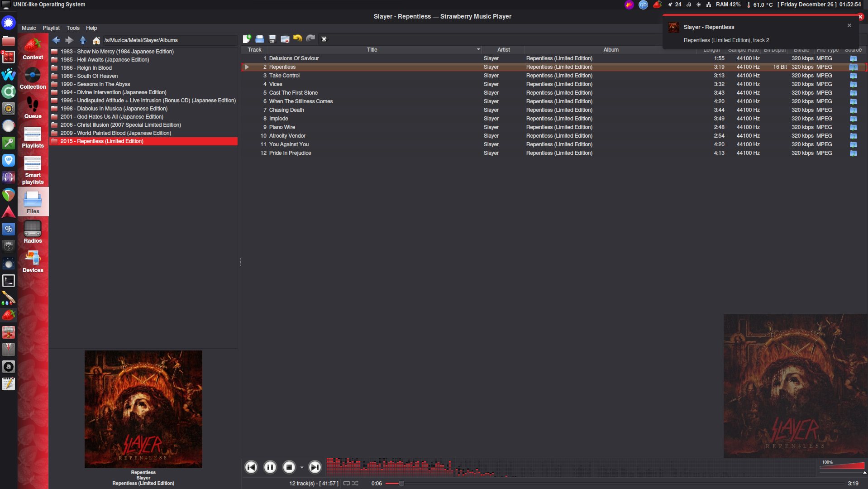Select folder 2015 - Repentless (Limited Edition)

point(144,141)
